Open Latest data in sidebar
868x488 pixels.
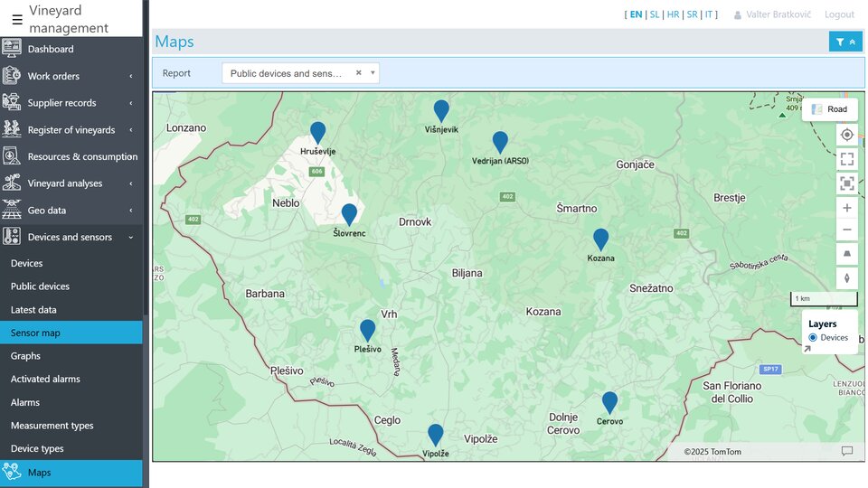pyautogui.click(x=33, y=310)
